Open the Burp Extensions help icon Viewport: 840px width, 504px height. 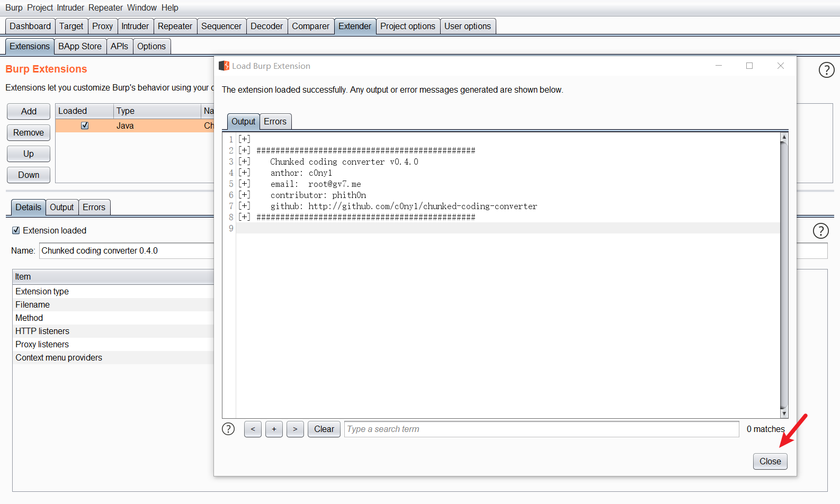coord(826,70)
